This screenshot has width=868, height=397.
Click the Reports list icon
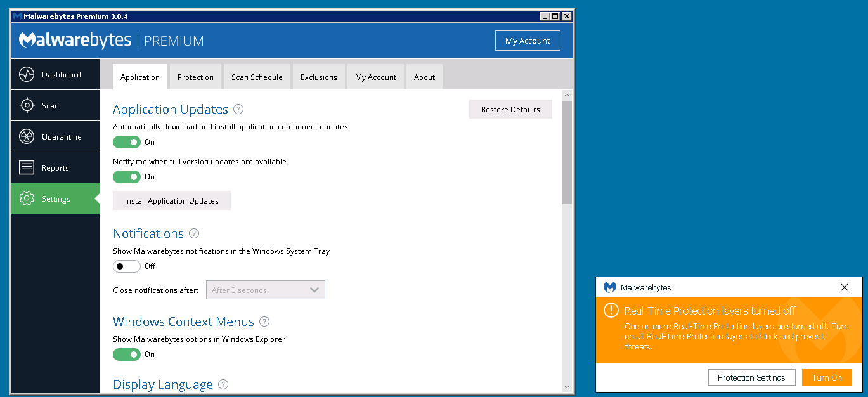pyautogui.click(x=27, y=167)
